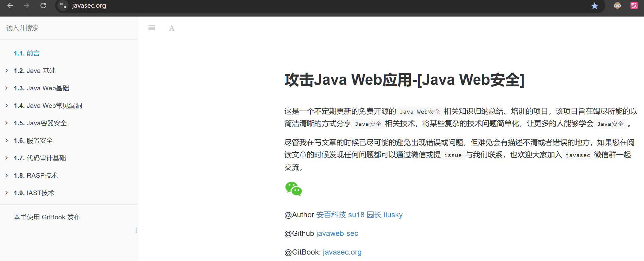Expand the 1.9. IAST技术 chevron
The image size is (644, 261).
click(6, 193)
